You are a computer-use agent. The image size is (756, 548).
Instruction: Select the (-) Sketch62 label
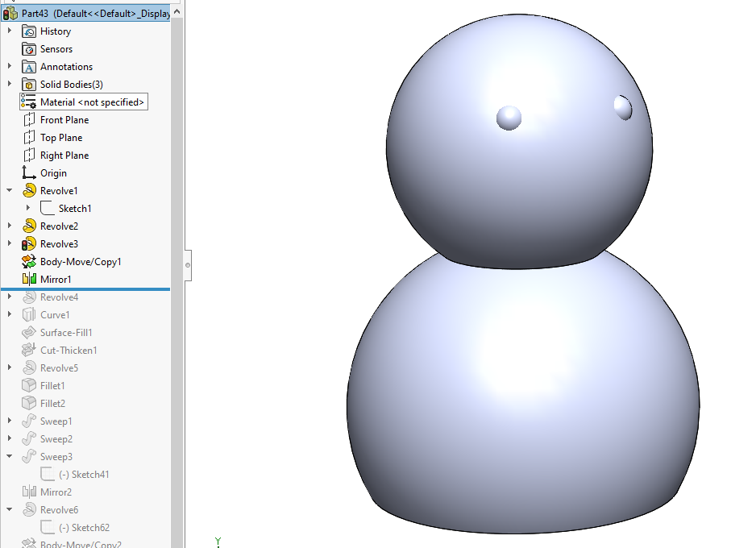[84, 528]
